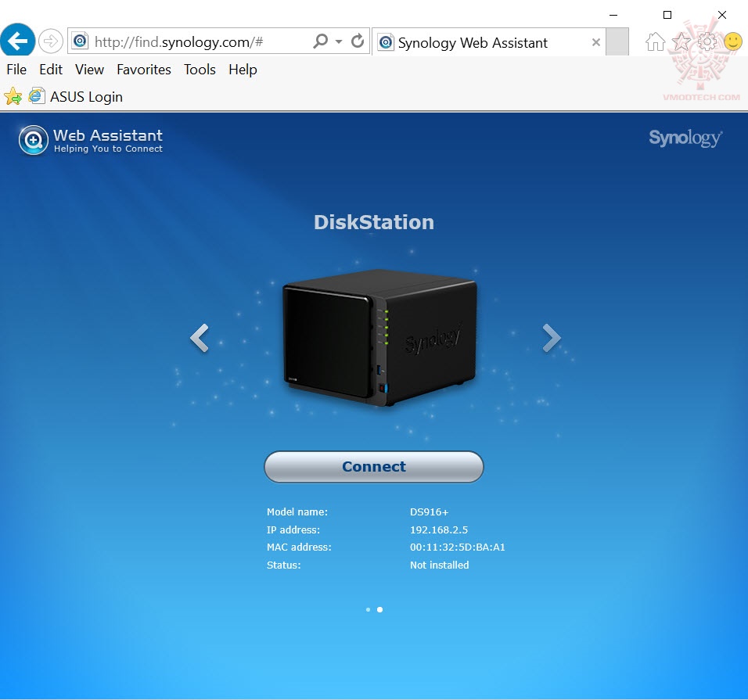Screen dimensions: 748x700
Task: Close the browser window
Action: (x=722, y=16)
